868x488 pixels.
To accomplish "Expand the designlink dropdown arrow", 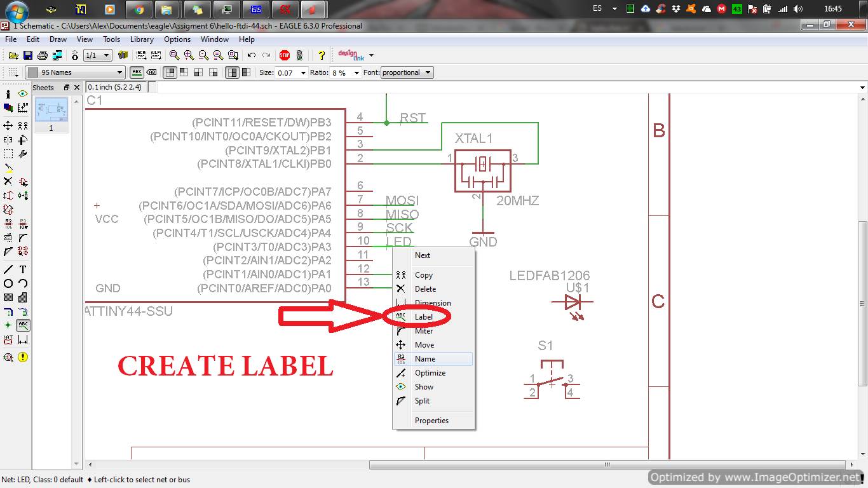I will click(x=371, y=55).
